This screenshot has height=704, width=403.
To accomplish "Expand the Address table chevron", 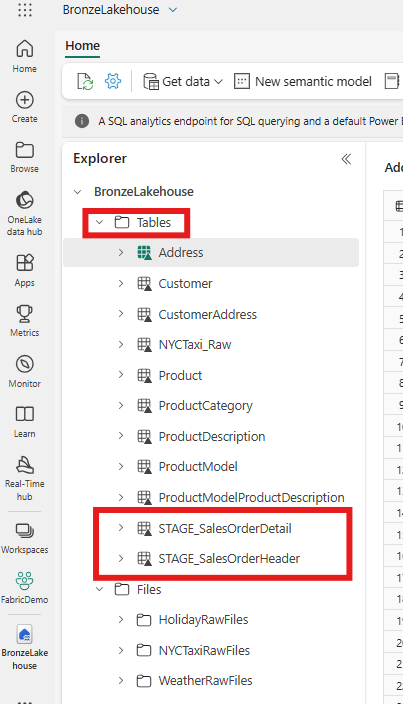I will tap(121, 253).
